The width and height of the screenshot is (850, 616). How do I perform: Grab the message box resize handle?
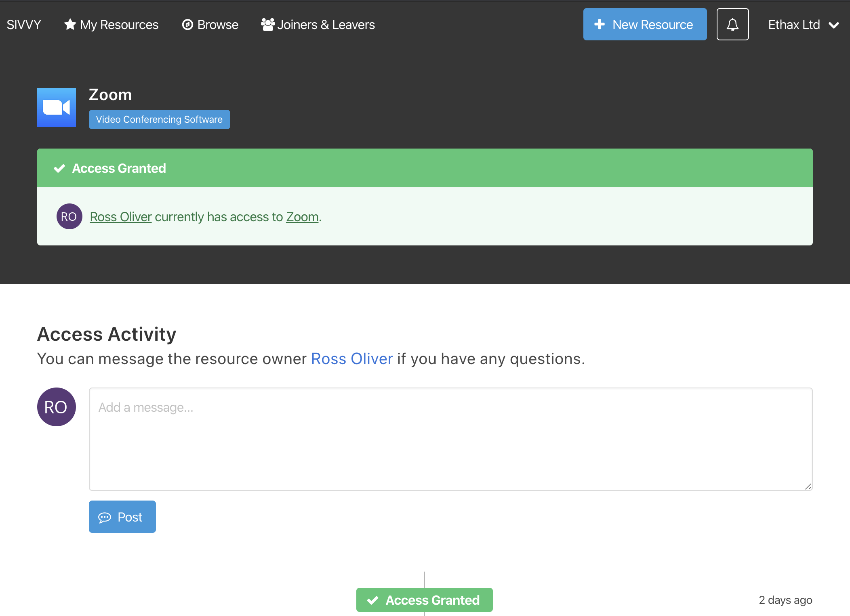point(808,486)
